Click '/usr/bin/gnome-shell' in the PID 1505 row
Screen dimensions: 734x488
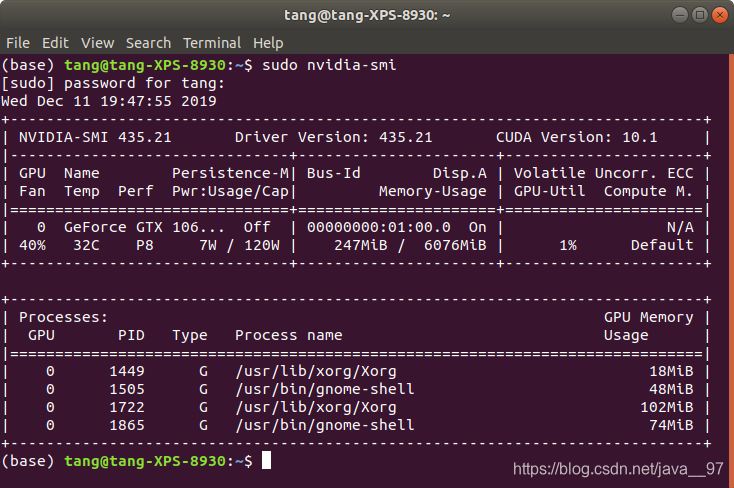324,389
